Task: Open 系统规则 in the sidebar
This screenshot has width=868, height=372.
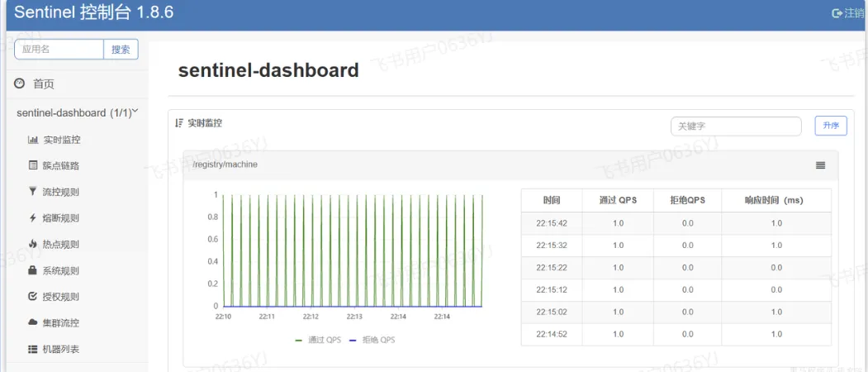Action: pyautogui.click(x=61, y=270)
